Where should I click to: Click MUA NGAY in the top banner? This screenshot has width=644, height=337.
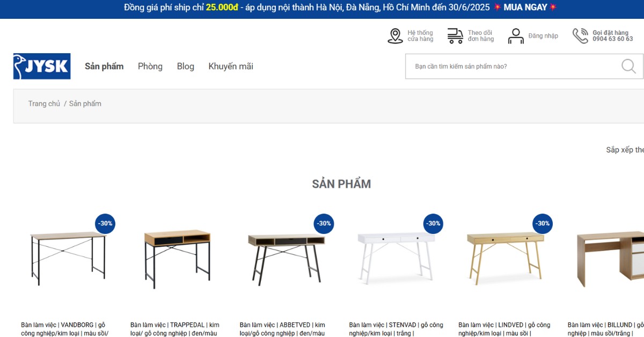click(525, 8)
